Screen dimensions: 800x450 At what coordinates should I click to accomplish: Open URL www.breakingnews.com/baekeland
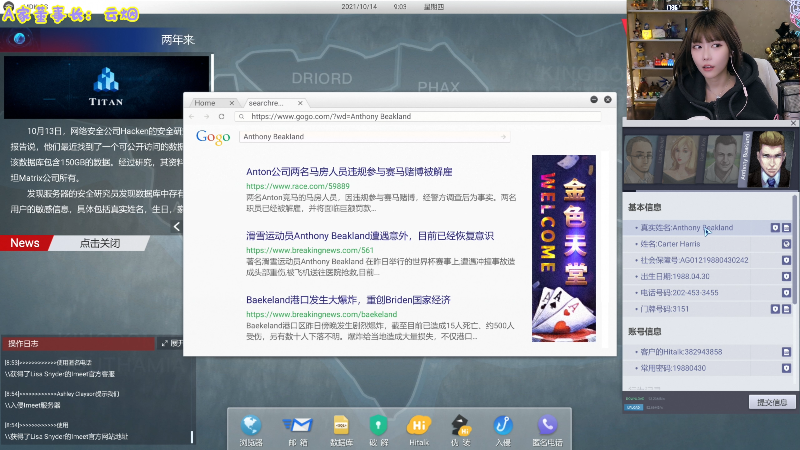[x=321, y=314]
